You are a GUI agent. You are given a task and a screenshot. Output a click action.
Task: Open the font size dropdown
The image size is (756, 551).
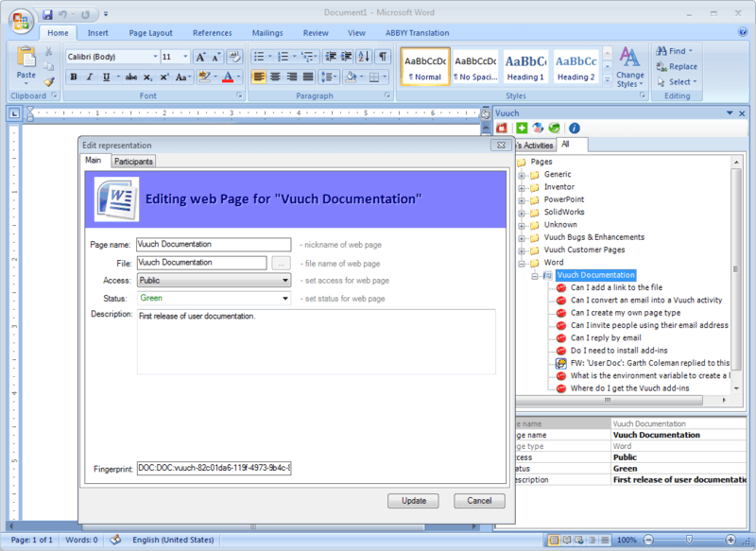[x=185, y=57]
